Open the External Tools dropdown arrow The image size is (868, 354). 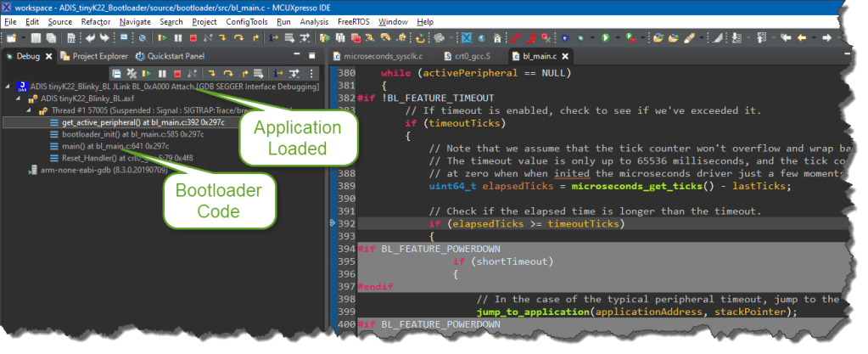tap(642, 37)
